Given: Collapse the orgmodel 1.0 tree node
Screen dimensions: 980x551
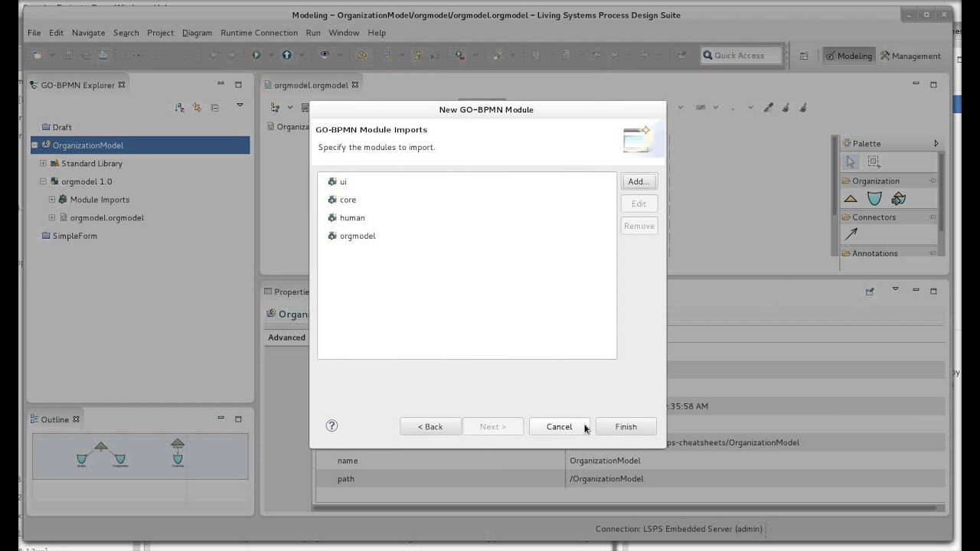Looking at the screenshot, I should pos(43,181).
